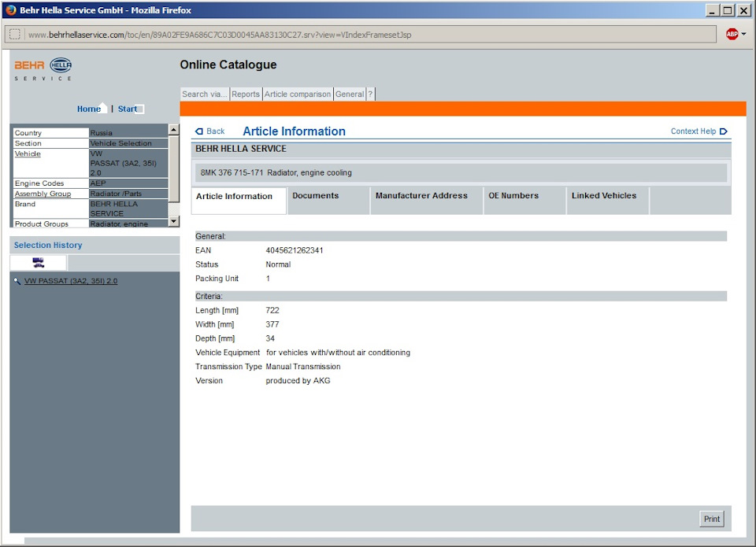Switch to the Documents tab
This screenshot has width=756, height=547.
coord(329,200)
